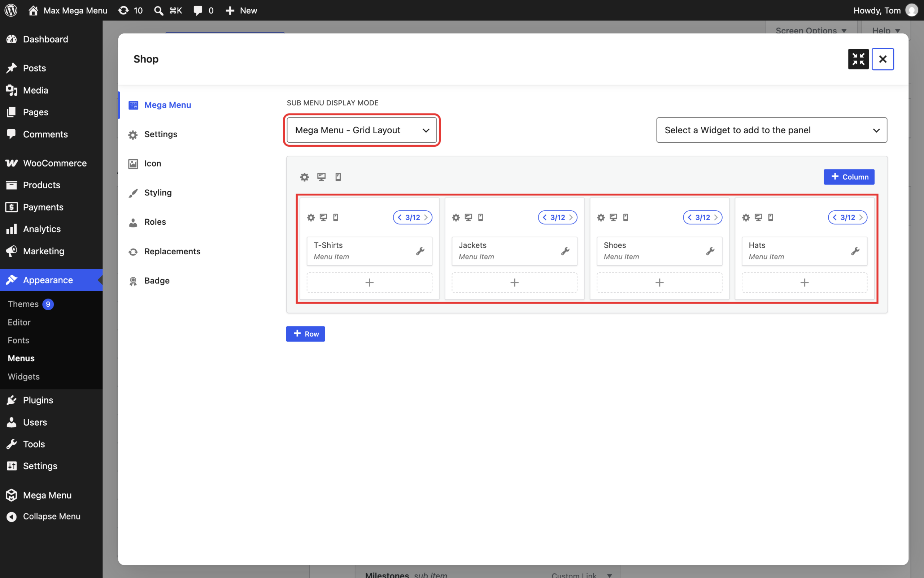Open column settings gear in Shoes column

(x=601, y=217)
